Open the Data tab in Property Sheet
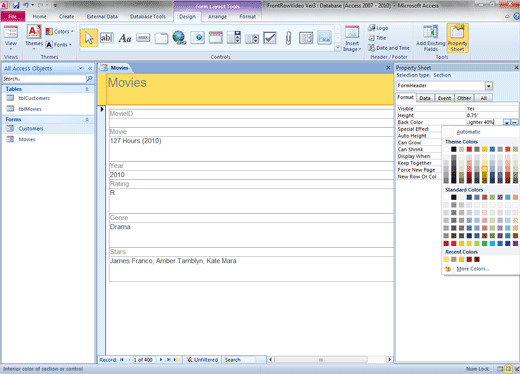The width and height of the screenshot is (520, 374). pos(425,98)
